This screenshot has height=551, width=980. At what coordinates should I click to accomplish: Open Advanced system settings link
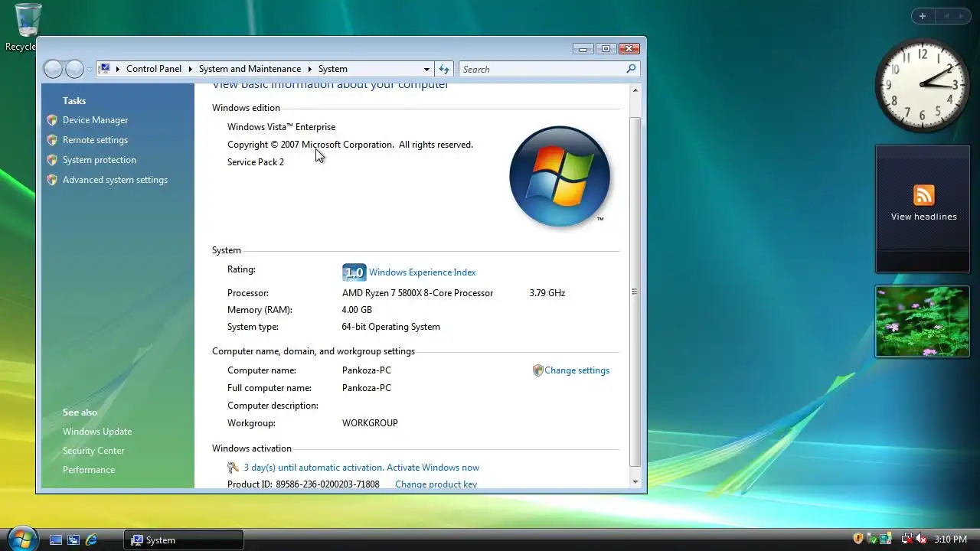(115, 180)
